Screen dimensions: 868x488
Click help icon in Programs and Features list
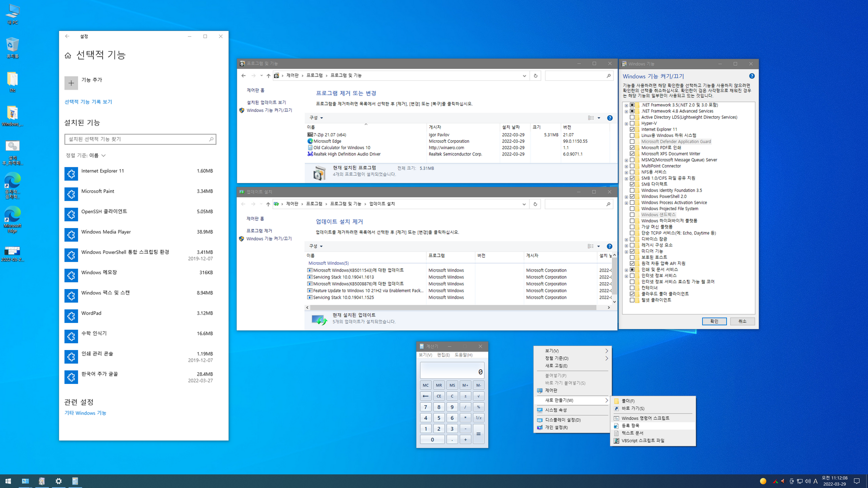610,118
